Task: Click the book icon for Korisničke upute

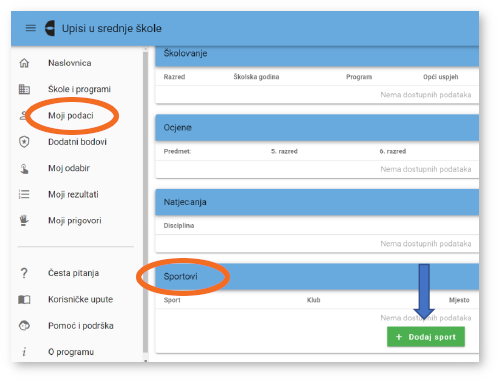Action: coord(24,299)
